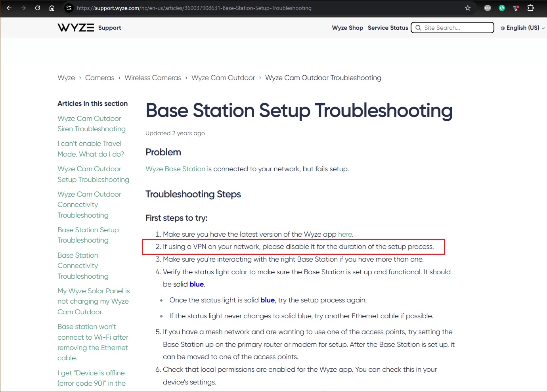Image resolution: width=547 pixels, height=392 pixels.
Task: Click the Support header label
Action: [110, 28]
